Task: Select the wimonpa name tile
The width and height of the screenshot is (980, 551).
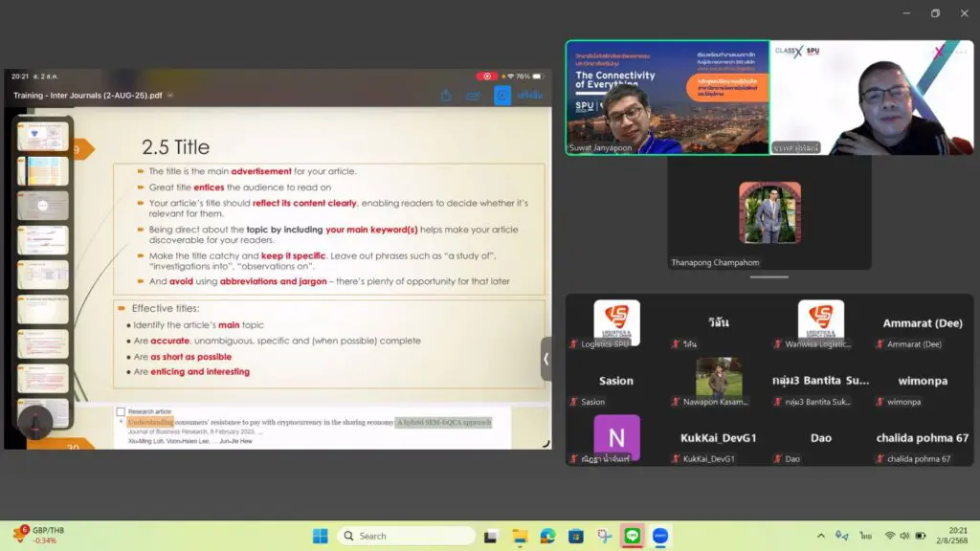Action: 923,381
